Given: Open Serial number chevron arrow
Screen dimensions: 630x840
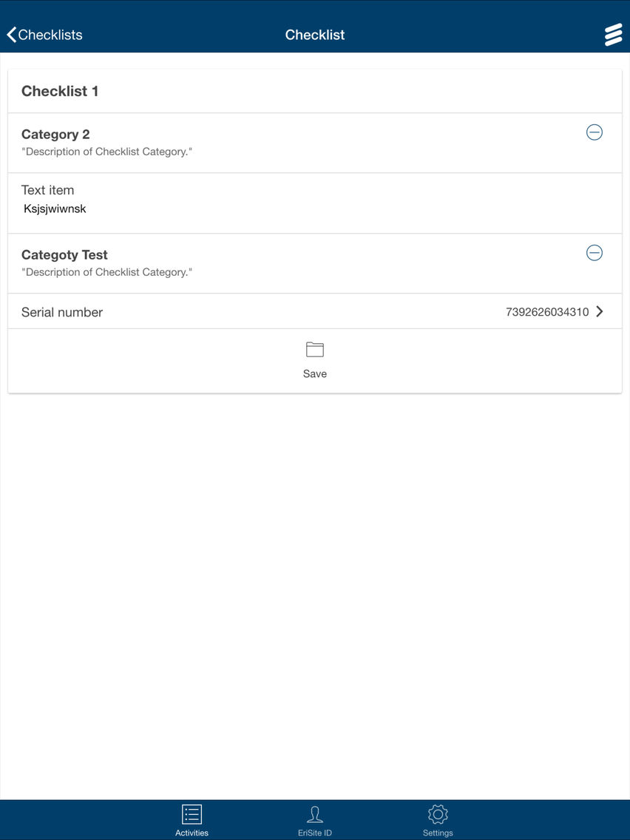Looking at the screenshot, I should 600,311.
